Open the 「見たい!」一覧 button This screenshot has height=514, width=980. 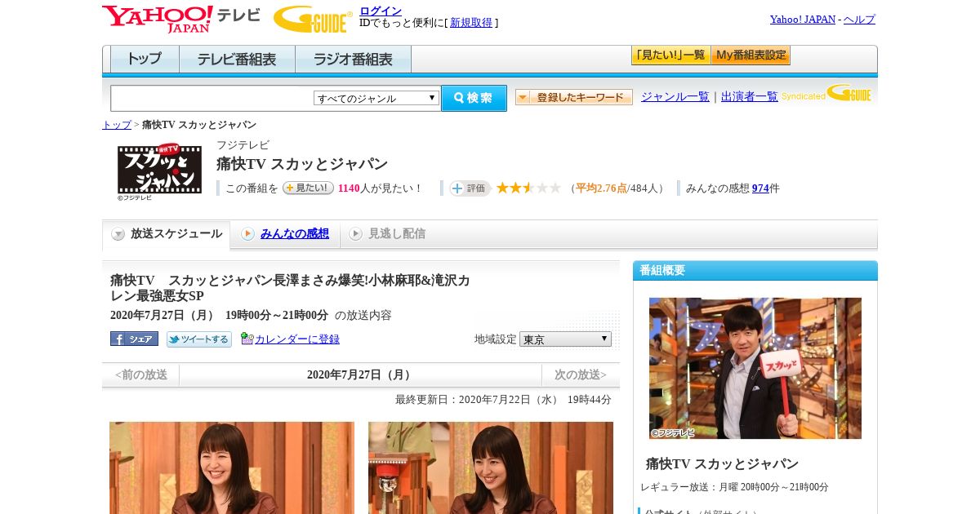[670, 55]
